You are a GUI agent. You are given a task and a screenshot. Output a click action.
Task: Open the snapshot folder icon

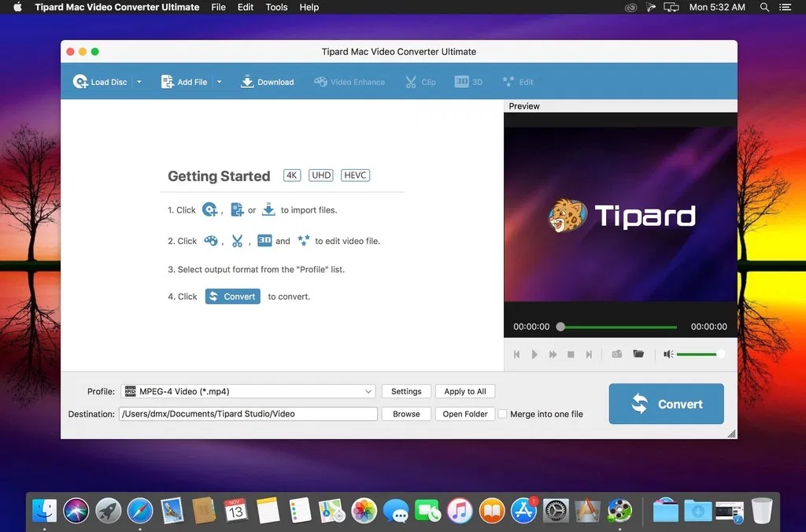click(x=638, y=354)
